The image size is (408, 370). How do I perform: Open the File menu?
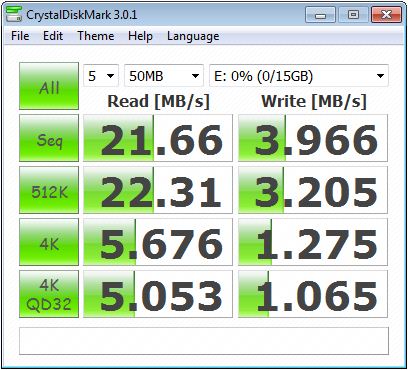pos(20,36)
